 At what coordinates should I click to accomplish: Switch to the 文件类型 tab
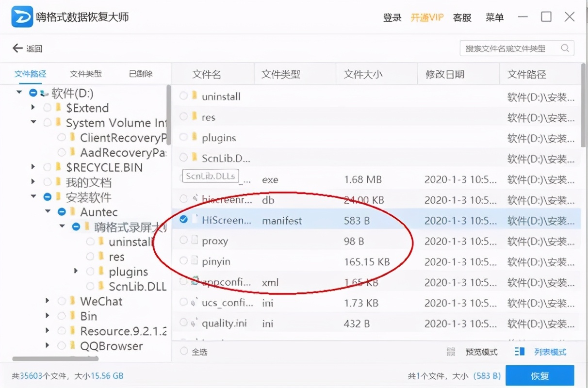click(86, 73)
